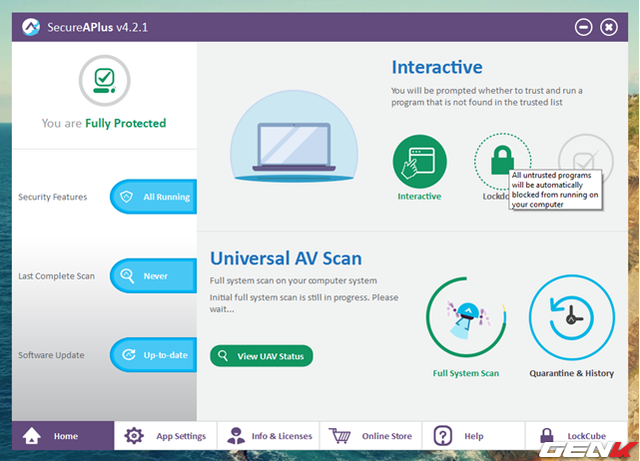Click the Quarantine & History label

(x=571, y=373)
